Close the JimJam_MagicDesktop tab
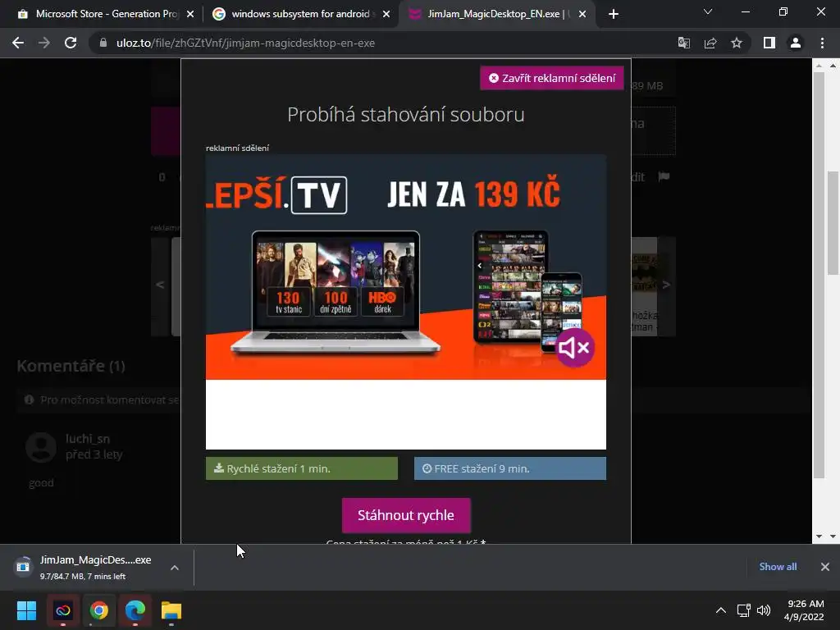Screen dimensions: 840x630 click(x=582, y=14)
